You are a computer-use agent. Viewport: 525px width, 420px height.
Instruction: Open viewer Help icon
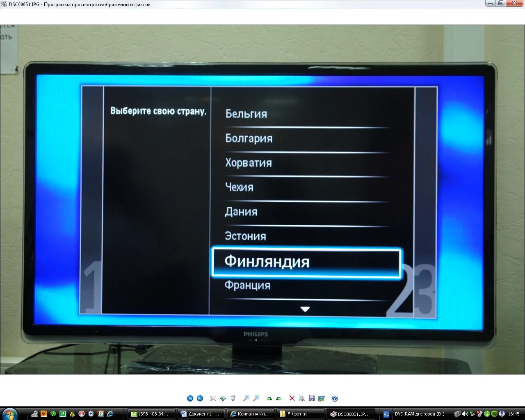335,398
